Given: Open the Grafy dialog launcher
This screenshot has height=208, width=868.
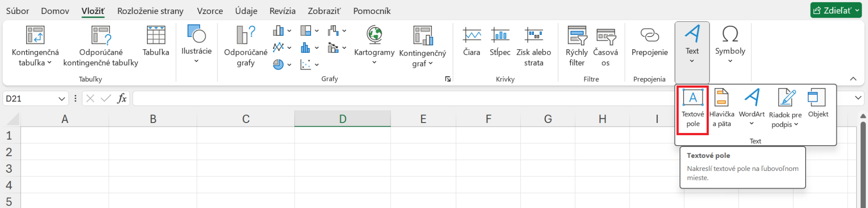Looking at the screenshot, I should point(448,79).
